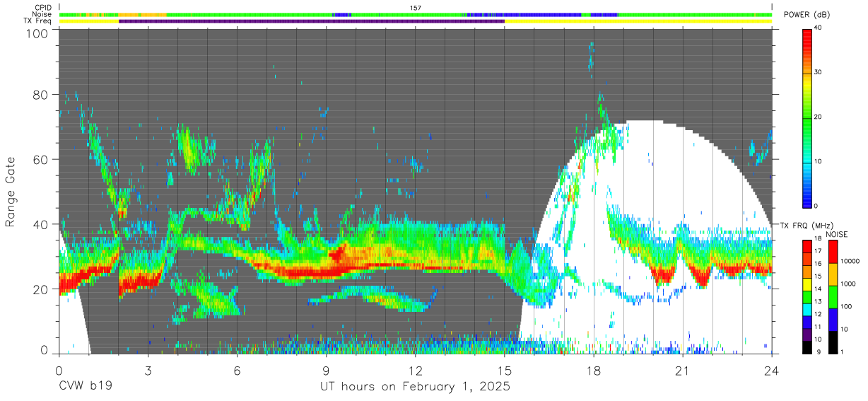Click the x-axis tick label '24'

coord(772,371)
